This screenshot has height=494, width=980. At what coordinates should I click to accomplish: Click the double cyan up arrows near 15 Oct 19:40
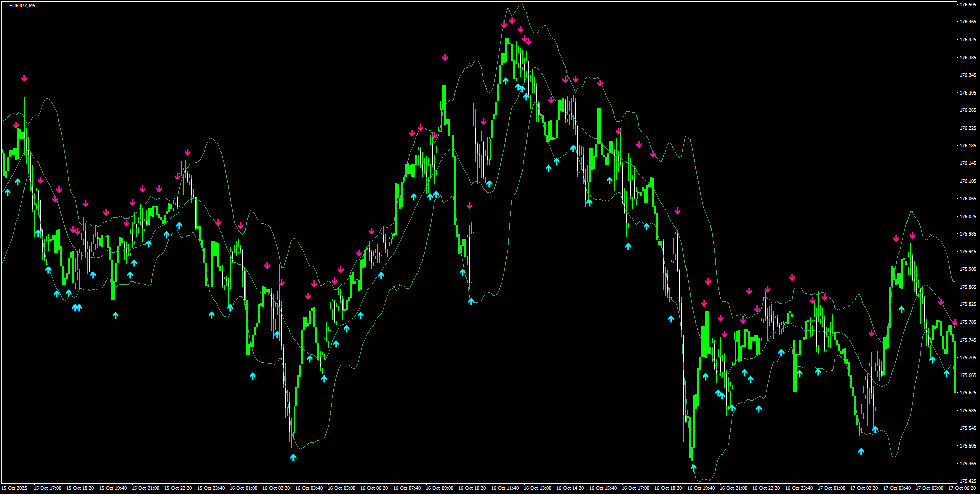[x=77, y=307]
